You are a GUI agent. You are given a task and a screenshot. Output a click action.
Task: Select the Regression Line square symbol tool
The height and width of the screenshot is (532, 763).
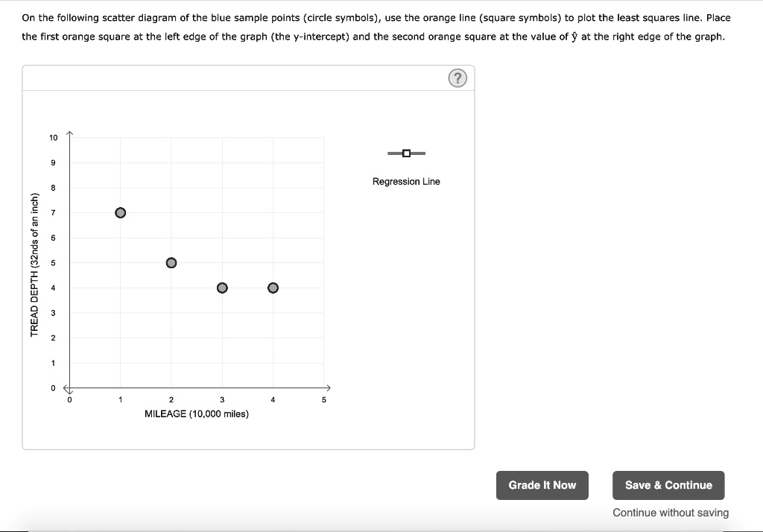point(406,153)
